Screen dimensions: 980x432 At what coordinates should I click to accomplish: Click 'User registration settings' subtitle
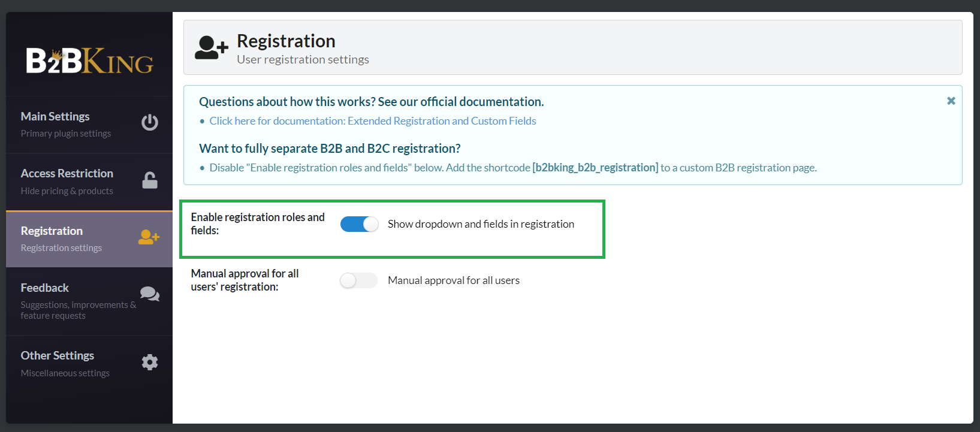coord(303,59)
